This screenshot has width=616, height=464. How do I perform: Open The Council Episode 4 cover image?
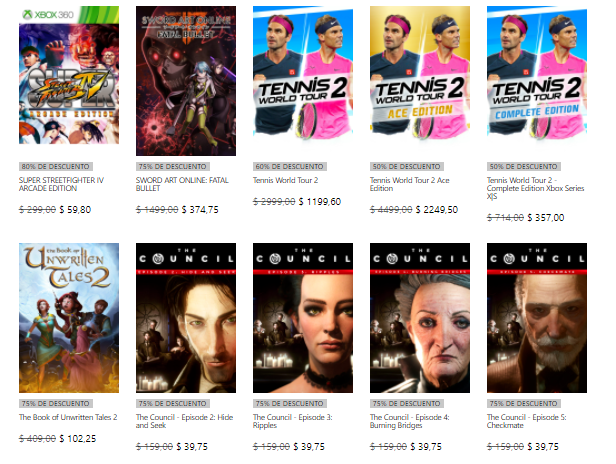click(420, 318)
